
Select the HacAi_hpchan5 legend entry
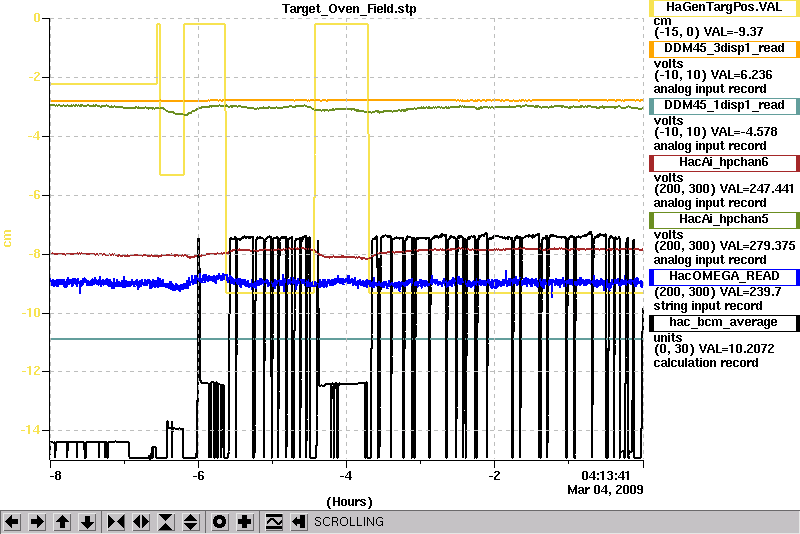pyautogui.click(x=724, y=220)
